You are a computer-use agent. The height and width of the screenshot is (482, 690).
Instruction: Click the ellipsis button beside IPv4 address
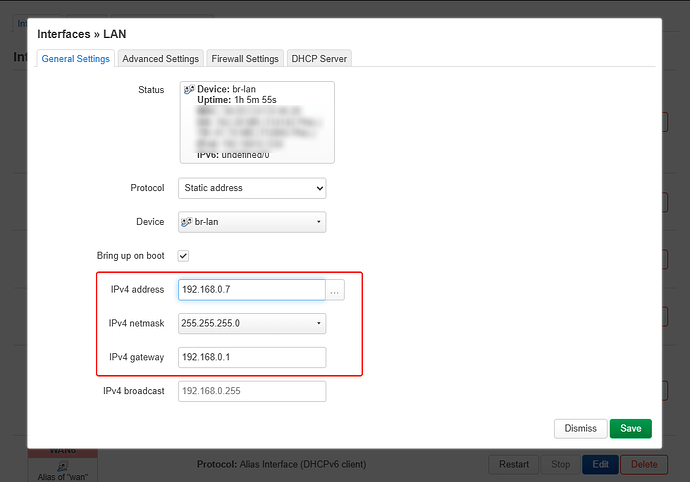click(336, 290)
